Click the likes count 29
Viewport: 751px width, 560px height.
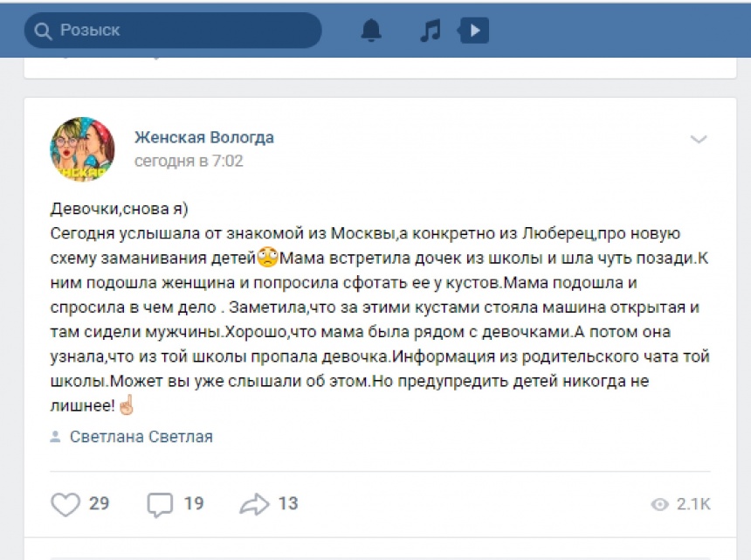(x=100, y=503)
